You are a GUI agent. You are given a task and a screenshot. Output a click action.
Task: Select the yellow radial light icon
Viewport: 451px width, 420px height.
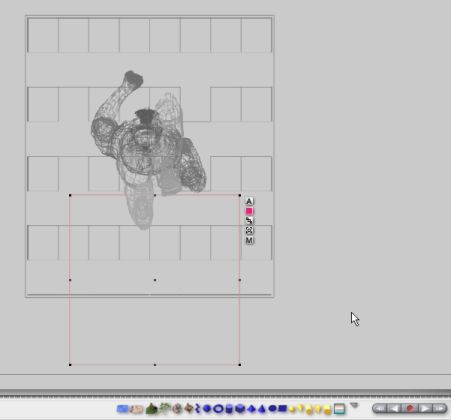point(292,409)
